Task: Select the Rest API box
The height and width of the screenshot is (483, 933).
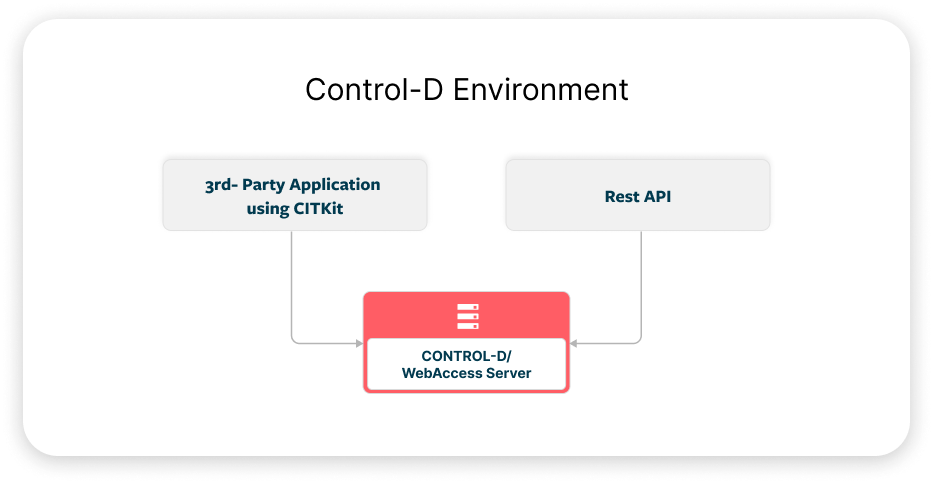Action: [x=637, y=195]
